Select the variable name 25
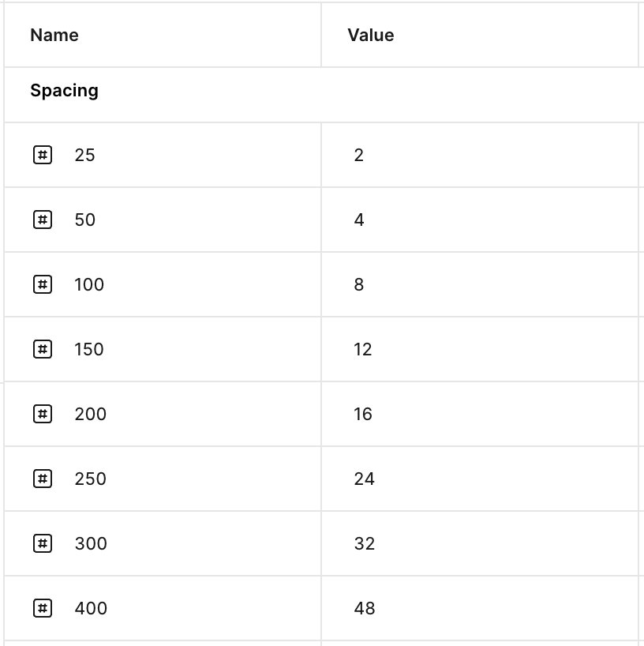 click(84, 155)
